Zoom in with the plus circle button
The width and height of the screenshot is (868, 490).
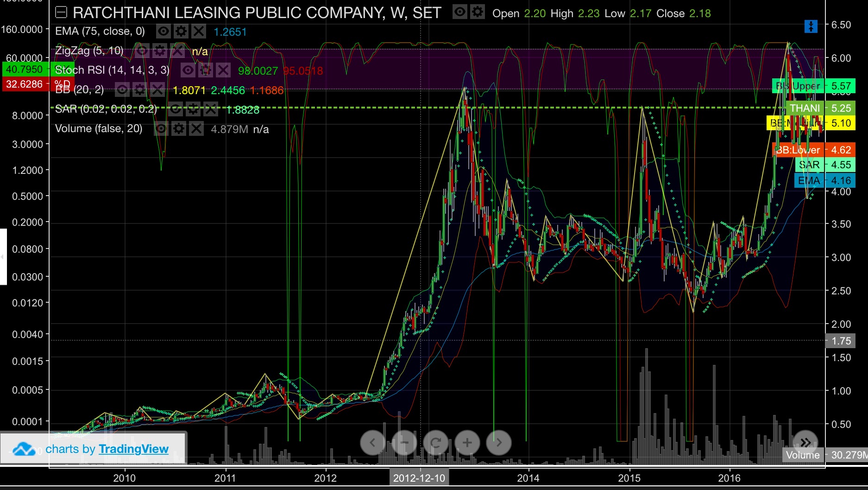[467, 443]
